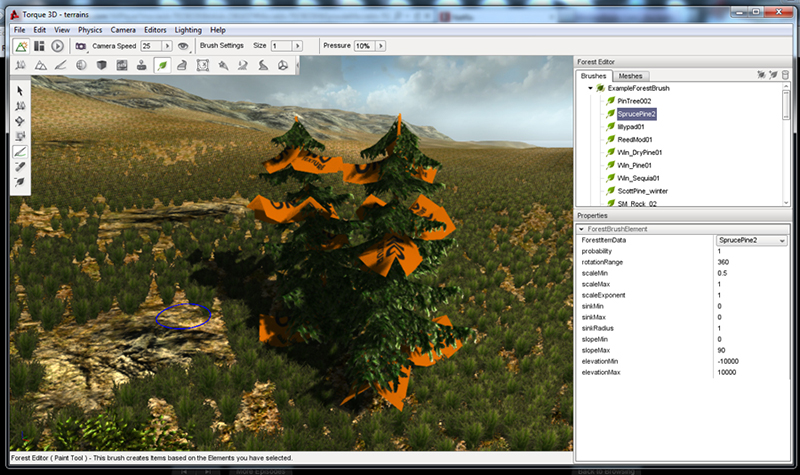Switch to the Meshes tab
Image resolution: width=800 pixels, height=475 pixels.
[x=630, y=76]
